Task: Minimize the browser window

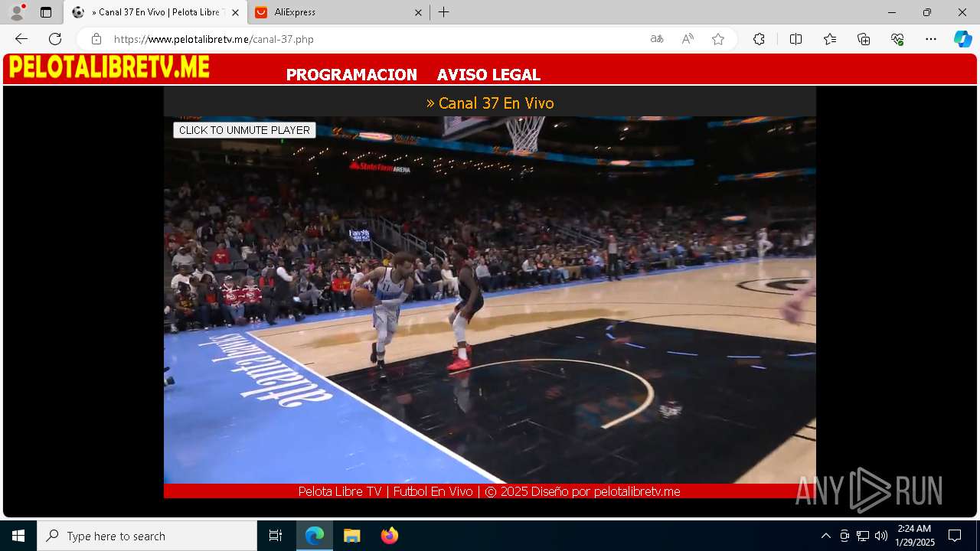Action: point(892,12)
